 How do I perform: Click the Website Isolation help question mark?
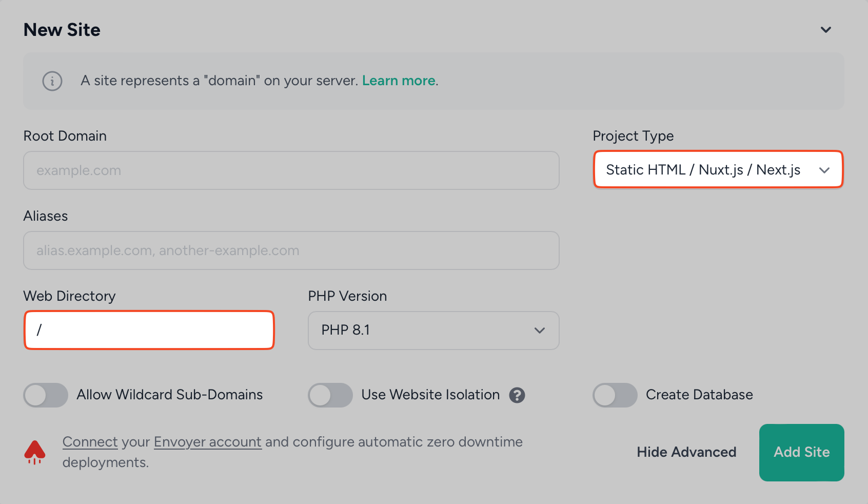pos(518,395)
